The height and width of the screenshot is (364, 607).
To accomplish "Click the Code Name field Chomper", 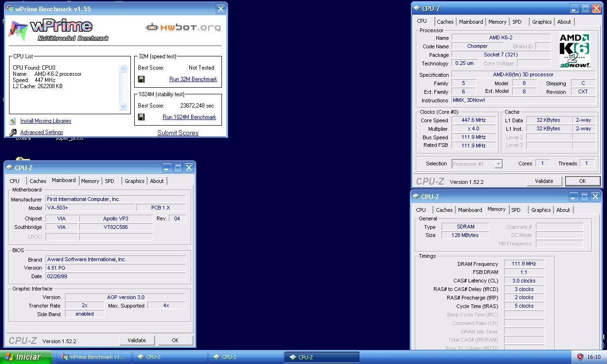I will 477,46.
